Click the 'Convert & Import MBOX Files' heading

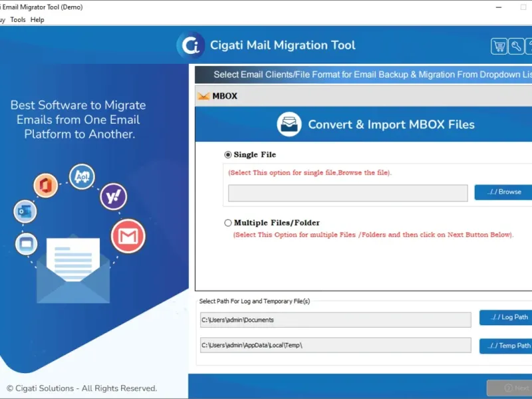pyautogui.click(x=391, y=124)
